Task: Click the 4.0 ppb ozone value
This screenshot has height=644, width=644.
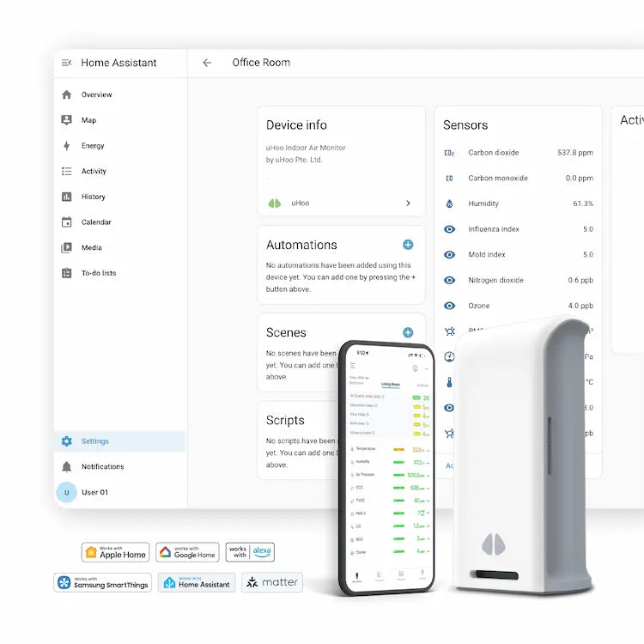Action: (580, 306)
